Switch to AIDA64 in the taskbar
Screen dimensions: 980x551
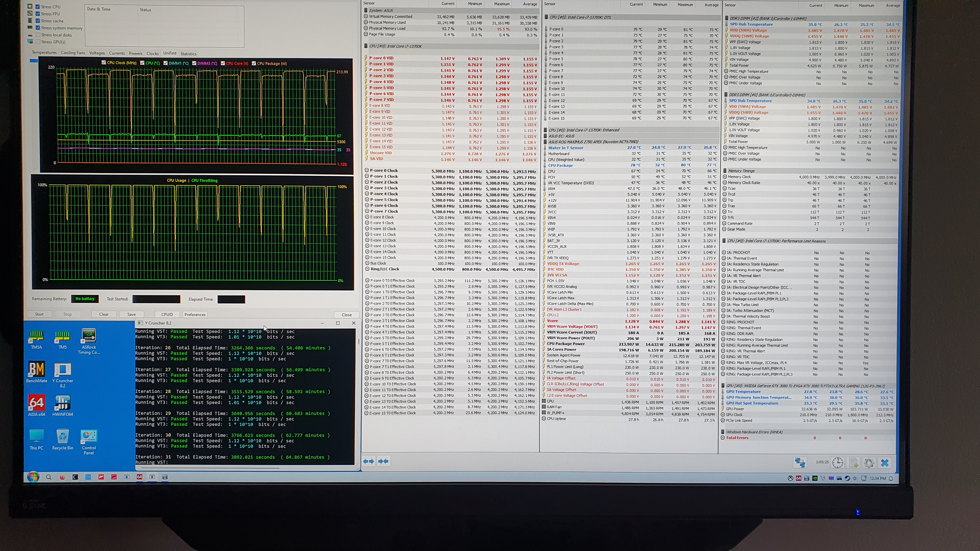click(140, 477)
